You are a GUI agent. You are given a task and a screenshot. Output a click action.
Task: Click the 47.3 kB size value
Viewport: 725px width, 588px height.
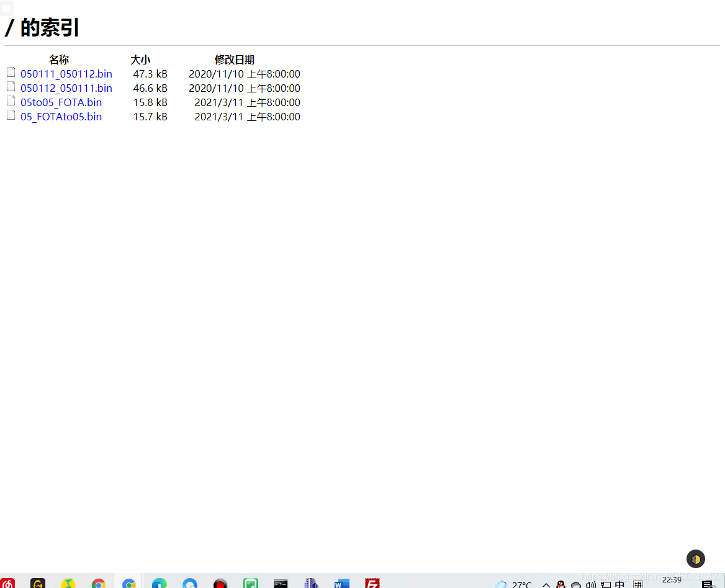[150, 74]
